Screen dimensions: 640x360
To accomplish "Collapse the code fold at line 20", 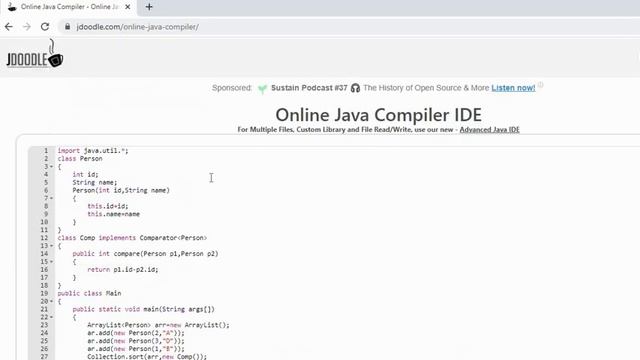I will pos(51,301).
